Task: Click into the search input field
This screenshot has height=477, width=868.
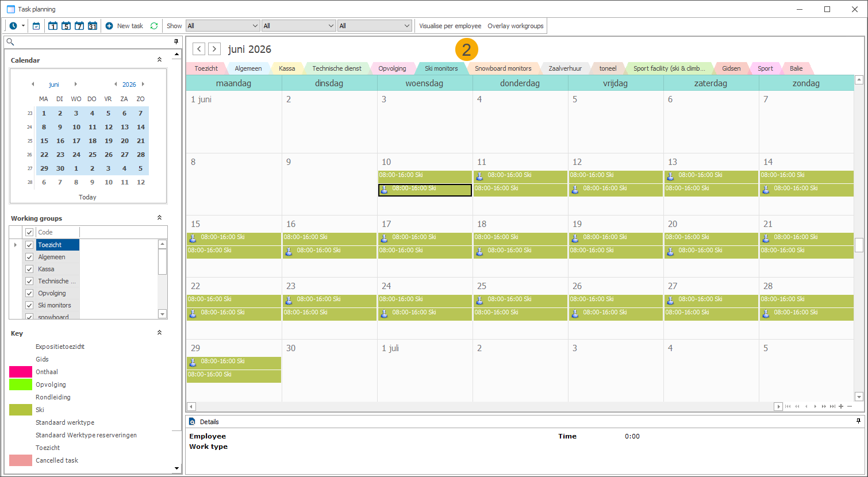Action: [93, 42]
